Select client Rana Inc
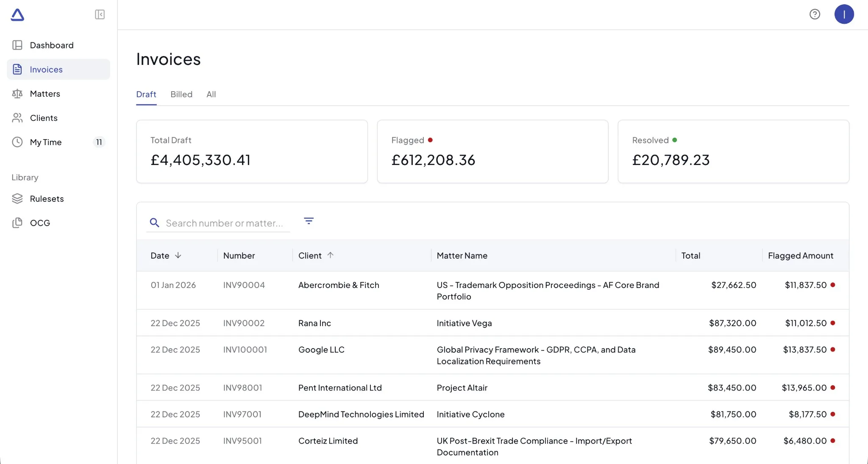The width and height of the screenshot is (868, 464). (x=314, y=323)
